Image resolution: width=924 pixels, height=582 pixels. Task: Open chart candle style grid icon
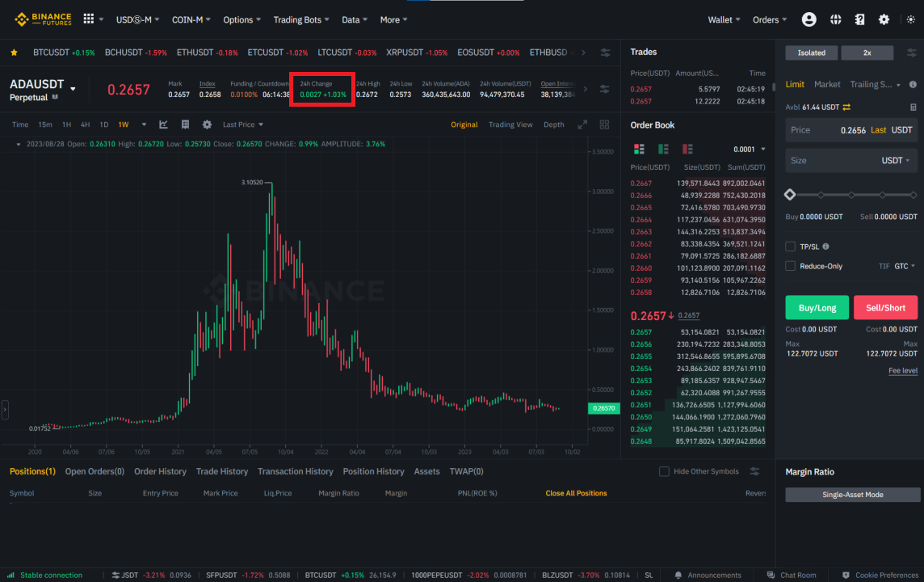185,124
